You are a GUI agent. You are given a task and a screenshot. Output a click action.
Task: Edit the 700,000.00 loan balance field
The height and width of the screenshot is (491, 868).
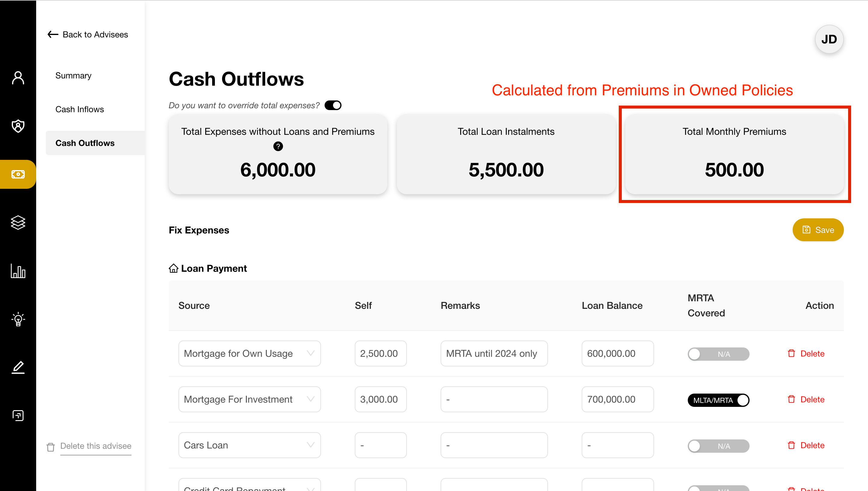click(x=617, y=399)
